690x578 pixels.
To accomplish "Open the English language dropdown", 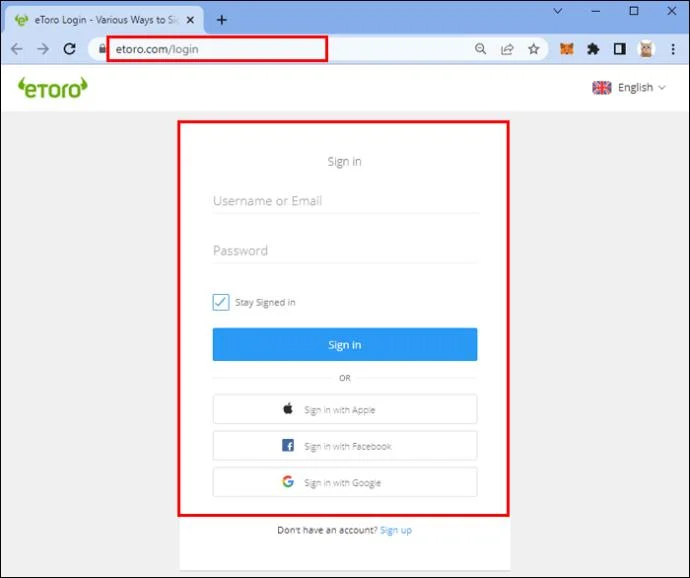I will pos(629,88).
